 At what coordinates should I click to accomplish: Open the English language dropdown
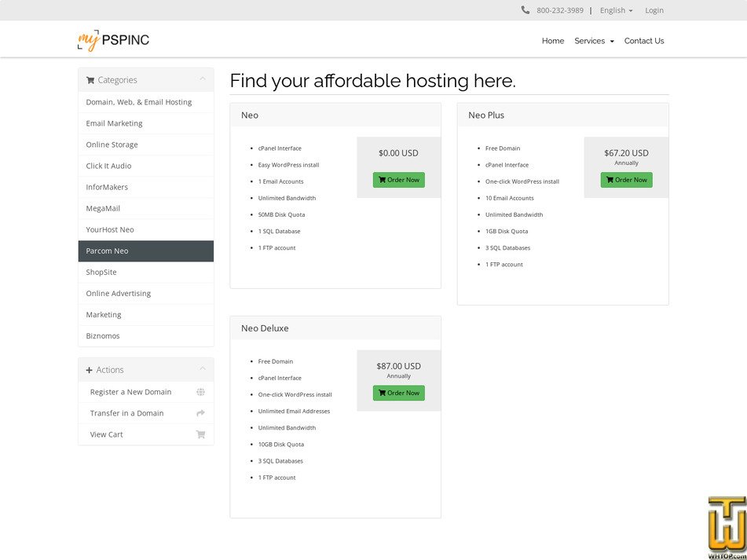pyautogui.click(x=616, y=10)
